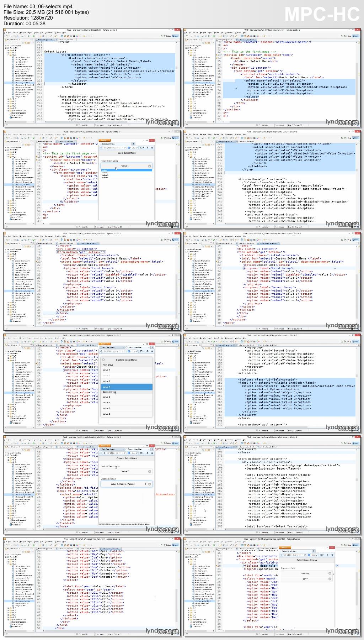Select 'Value 8' in the Custom Select Menu list

pos(127,414)
